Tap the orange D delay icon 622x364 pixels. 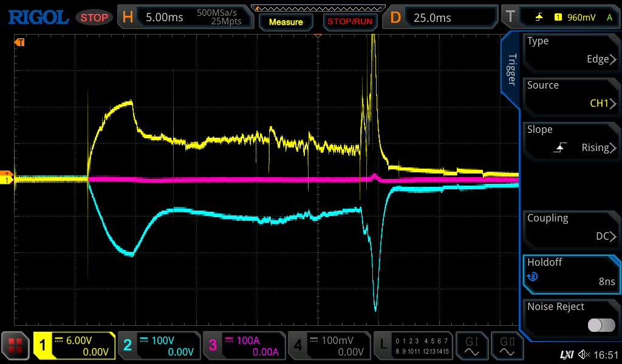pyautogui.click(x=395, y=17)
